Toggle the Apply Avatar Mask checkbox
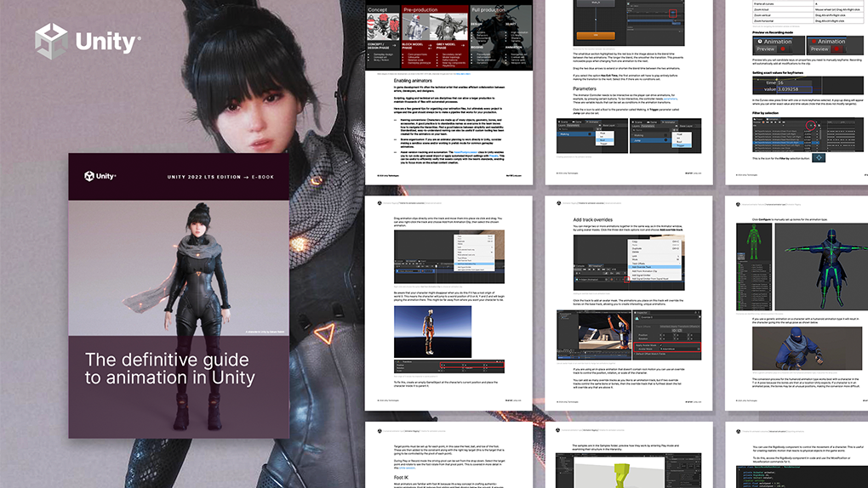Viewport: 868px width, 488px height. coord(661,345)
